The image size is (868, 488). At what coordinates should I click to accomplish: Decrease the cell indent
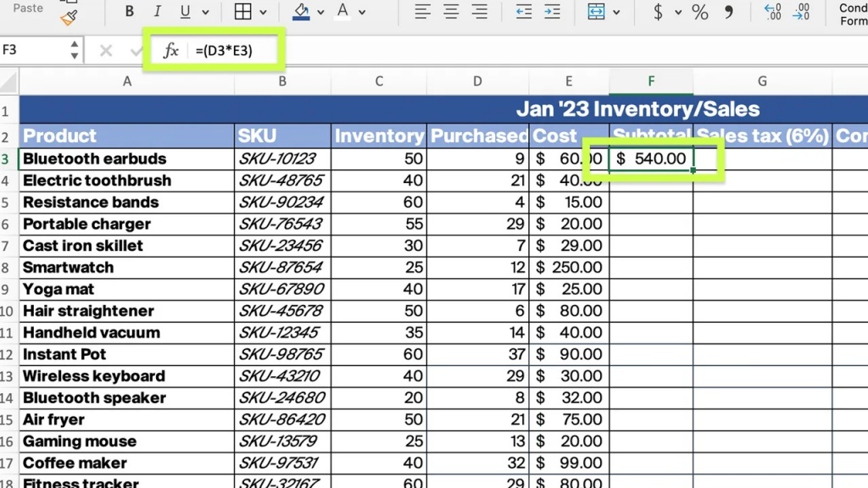(x=523, y=11)
